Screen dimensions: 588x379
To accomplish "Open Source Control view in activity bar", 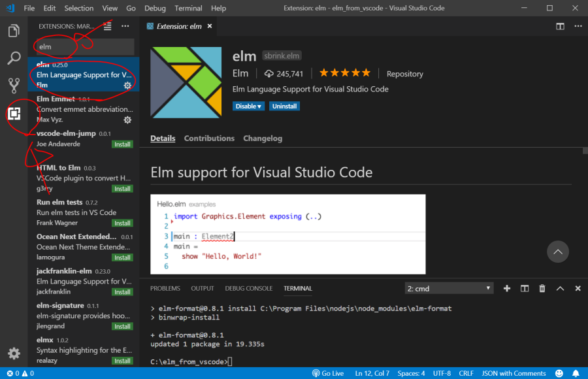I will click(14, 86).
